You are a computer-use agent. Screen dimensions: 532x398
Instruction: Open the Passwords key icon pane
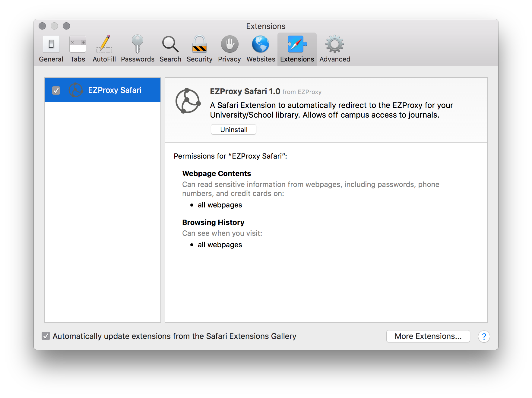tap(138, 49)
